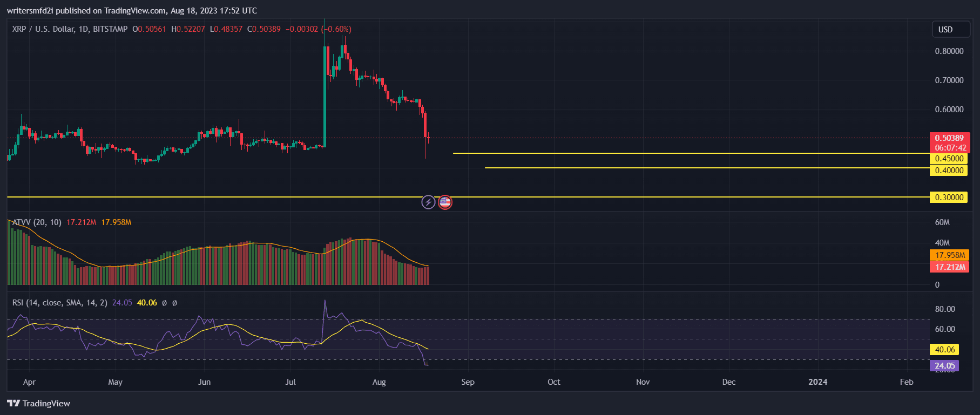Click the yellow 0.40000 price label
980x415 pixels.
[949, 171]
